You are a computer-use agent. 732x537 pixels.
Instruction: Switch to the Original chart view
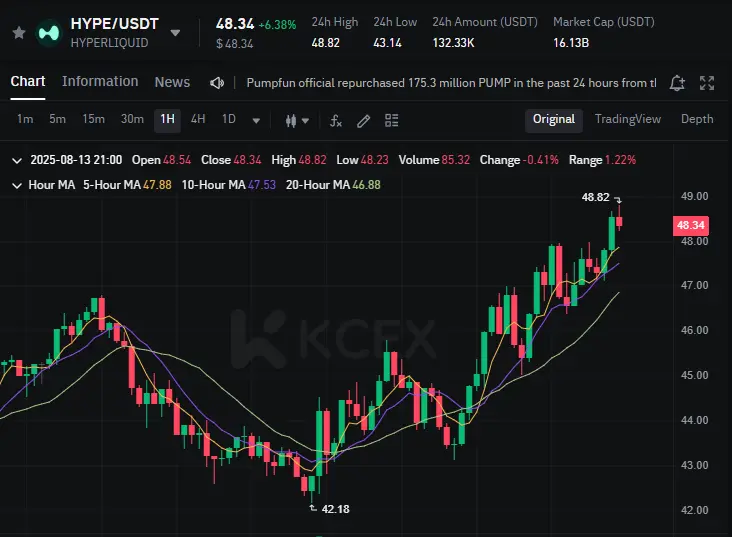[554, 120]
